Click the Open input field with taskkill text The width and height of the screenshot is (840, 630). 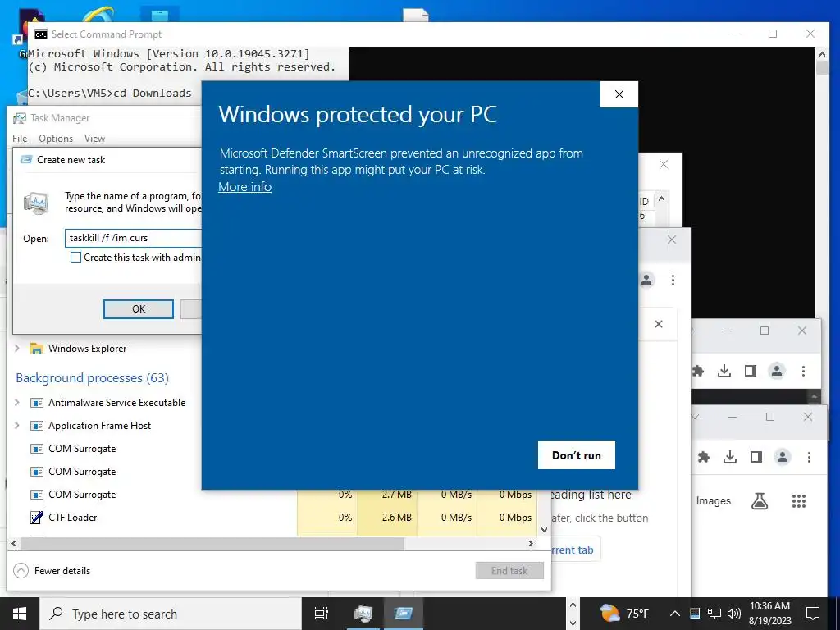[134, 238]
